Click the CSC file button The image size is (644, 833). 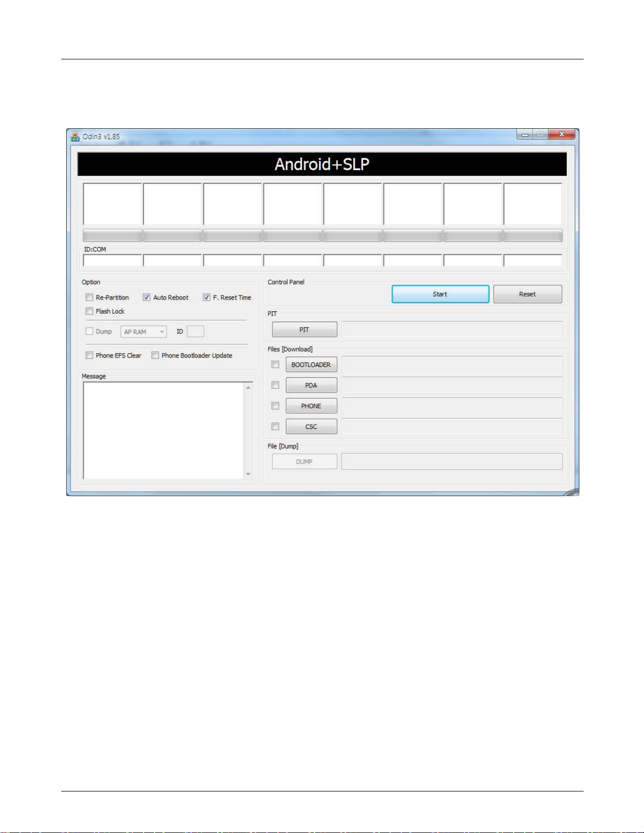pyautogui.click(x=311, y=426)
